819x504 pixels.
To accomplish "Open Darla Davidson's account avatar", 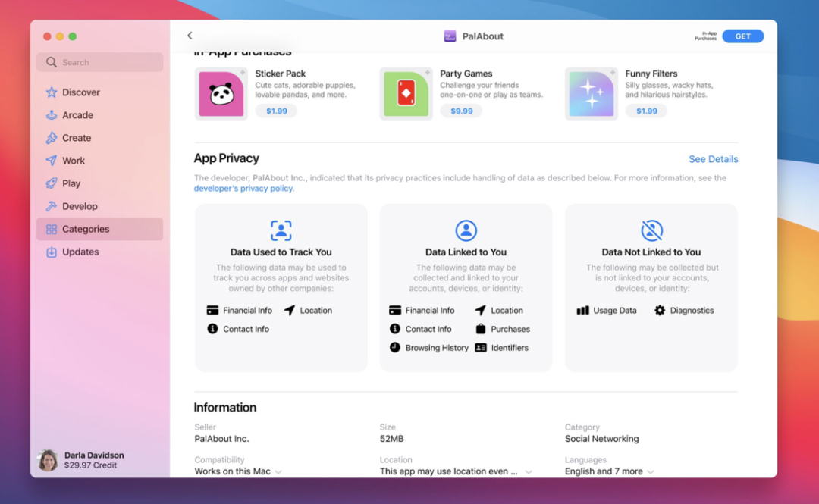I will (48, 460).
